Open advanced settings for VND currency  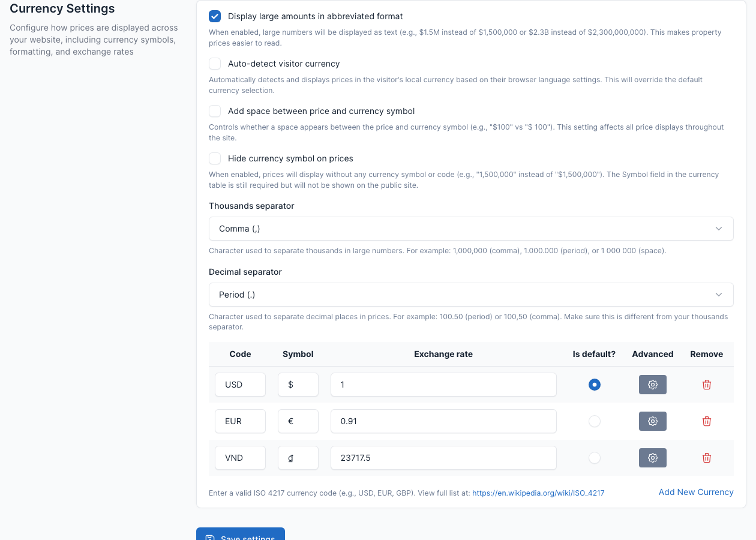[652, 458]
